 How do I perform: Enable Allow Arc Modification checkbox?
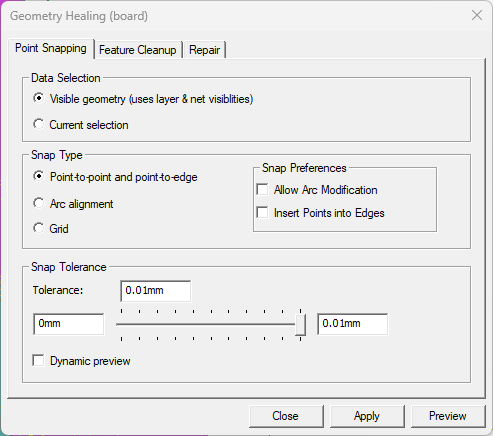coord(262,190)
